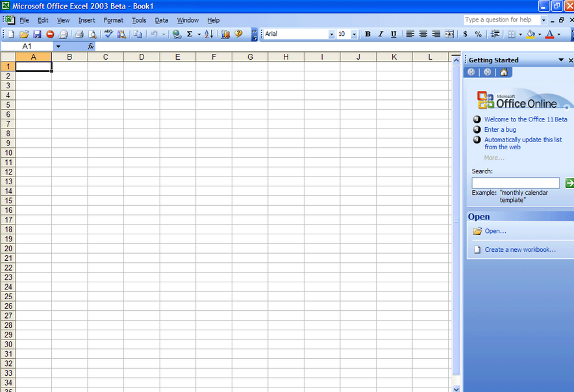This screenshot has width=574, height=392.
Task: Print the workbook using the printer icon
Action: coord(79,34)
